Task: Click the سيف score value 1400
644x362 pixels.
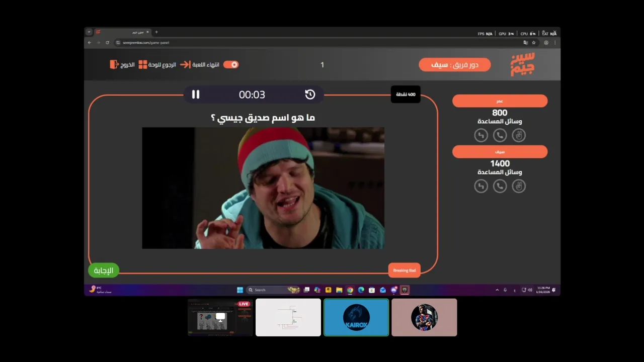Action: [x=500, y=163]
